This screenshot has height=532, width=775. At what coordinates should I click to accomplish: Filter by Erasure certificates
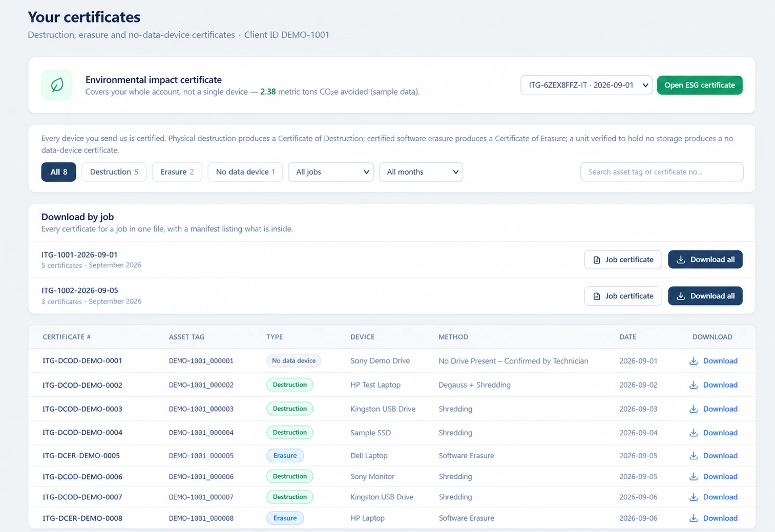click(x=177, y=172)
